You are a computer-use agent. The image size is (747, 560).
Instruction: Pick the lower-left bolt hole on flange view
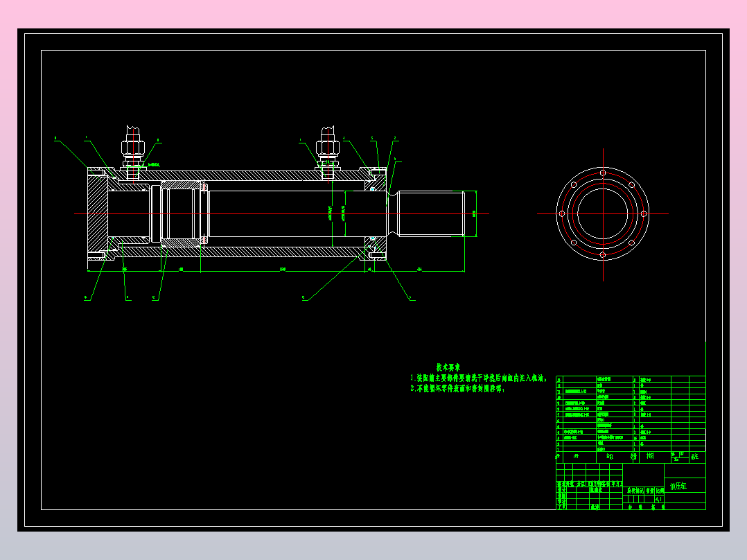pyautogui.click(x=574, y=243)
